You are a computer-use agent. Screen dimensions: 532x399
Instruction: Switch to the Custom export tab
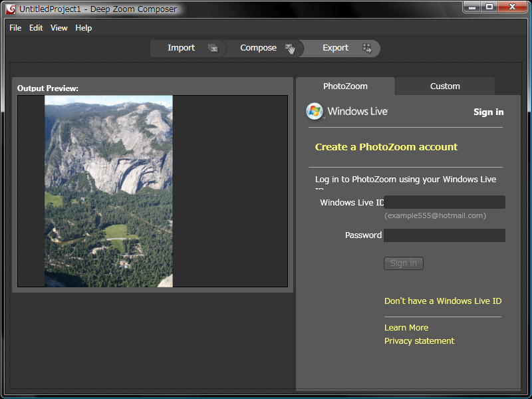pyautogui.click(x=445, y=86)
